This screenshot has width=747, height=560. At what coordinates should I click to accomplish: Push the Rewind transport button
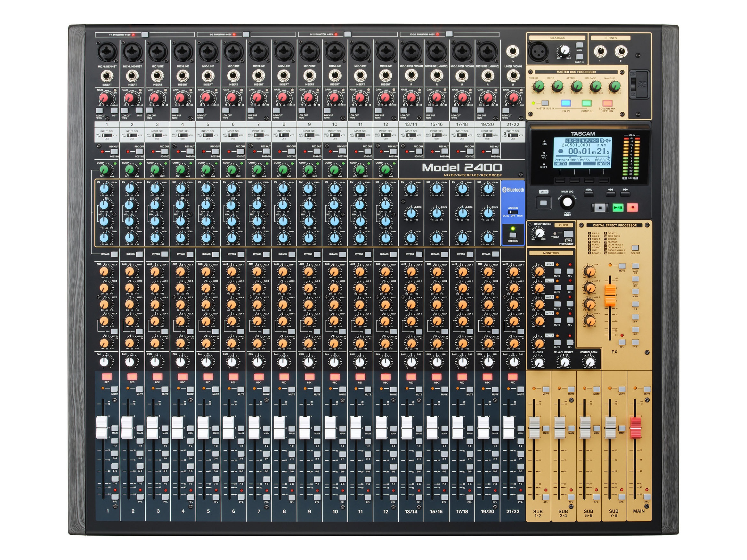[610, 194]
